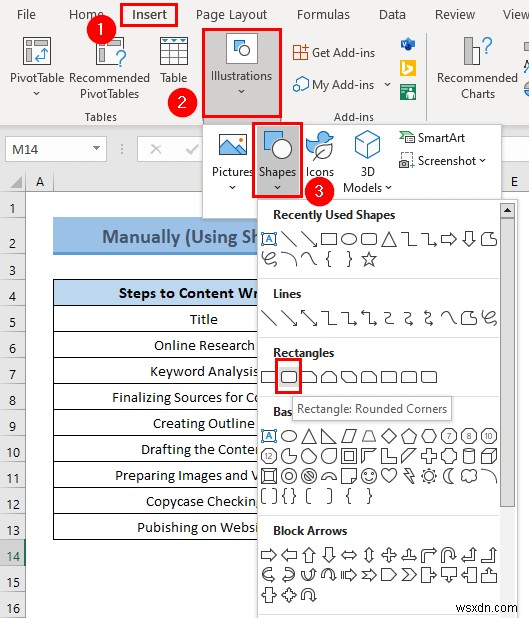
Task: Select the plain Rectangle shape under Rectangles
Action: (268, 377)
